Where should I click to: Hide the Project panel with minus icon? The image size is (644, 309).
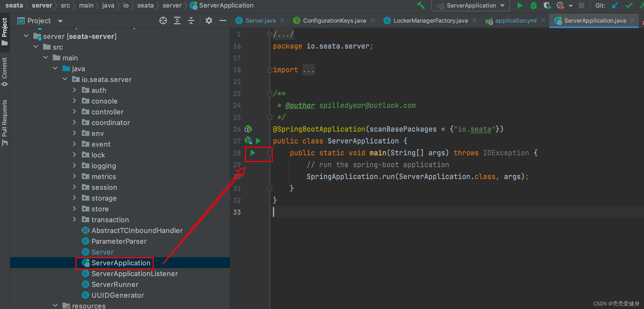[x=223, y=20]
